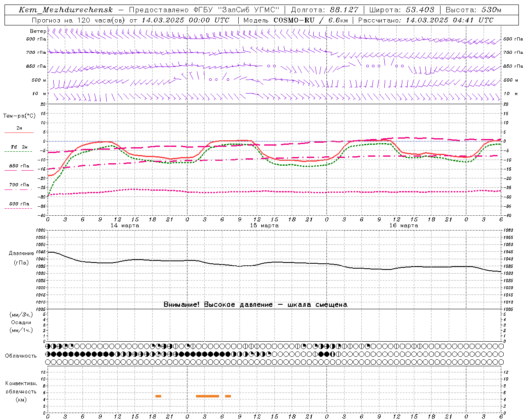Click the 12 tick on the left convective height axis
This screenshot has width=525, height=420.
pos(43,372)
